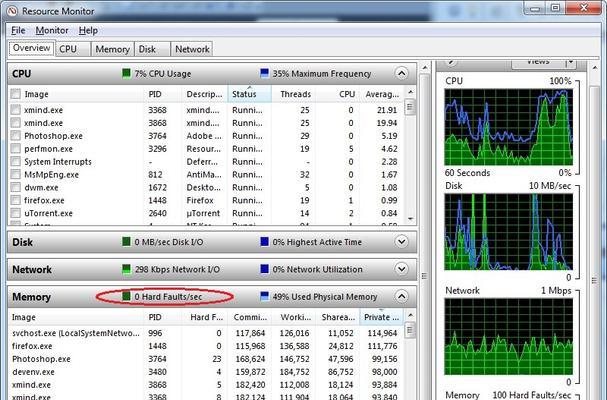Click the Views button
This screenshot has width=607, height=400.
point(538,63)
